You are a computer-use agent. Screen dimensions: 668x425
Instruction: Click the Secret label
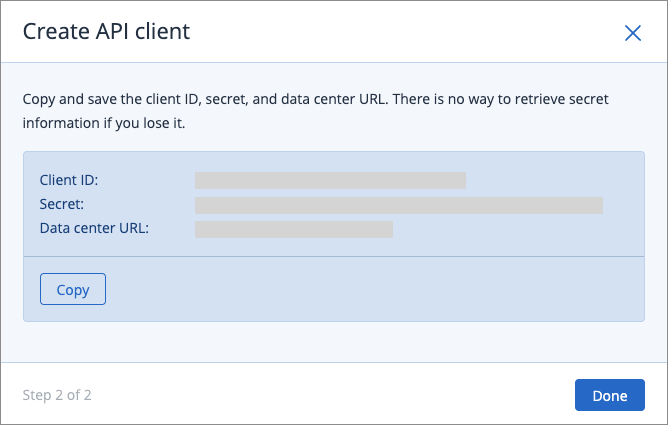(62, 204)
